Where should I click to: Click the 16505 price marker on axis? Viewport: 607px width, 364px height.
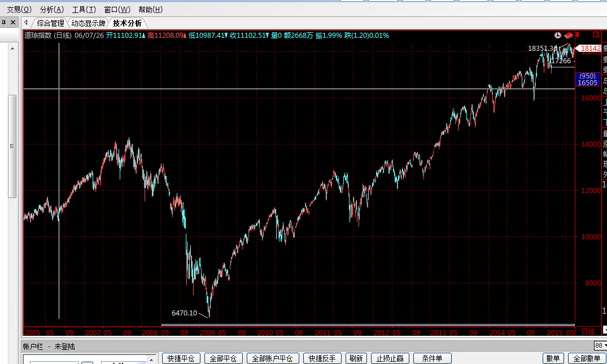point(588,82)
